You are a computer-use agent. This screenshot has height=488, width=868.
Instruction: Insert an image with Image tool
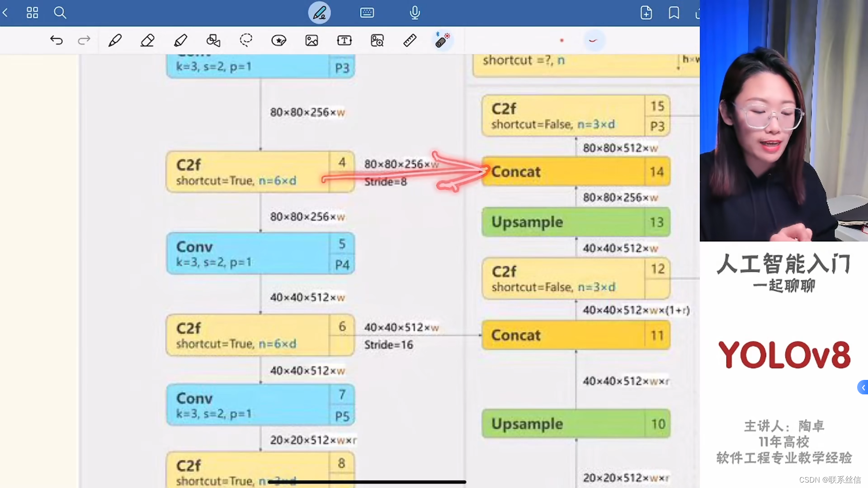point(311,40)
